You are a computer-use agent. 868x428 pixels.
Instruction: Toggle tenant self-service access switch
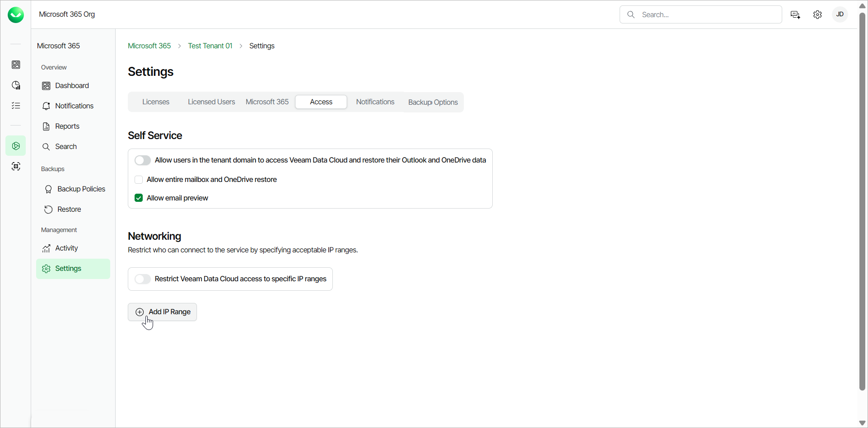pos(143,160)
